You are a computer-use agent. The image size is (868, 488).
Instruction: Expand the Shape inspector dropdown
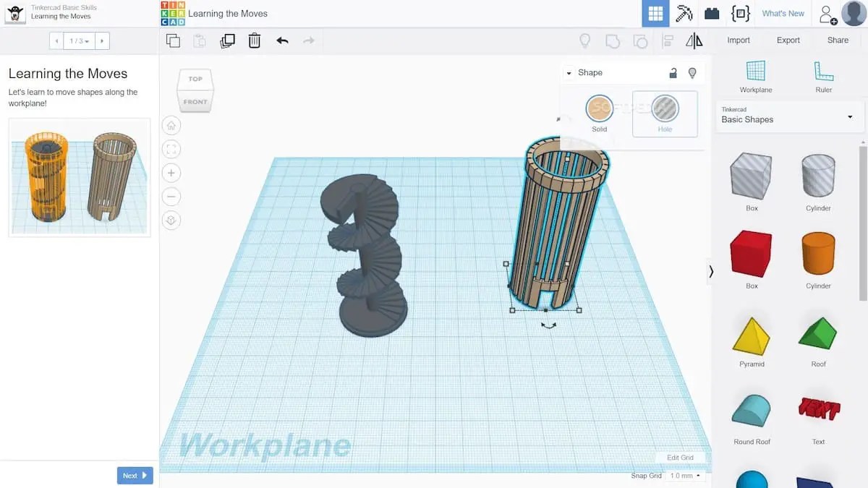click(568, 72)
